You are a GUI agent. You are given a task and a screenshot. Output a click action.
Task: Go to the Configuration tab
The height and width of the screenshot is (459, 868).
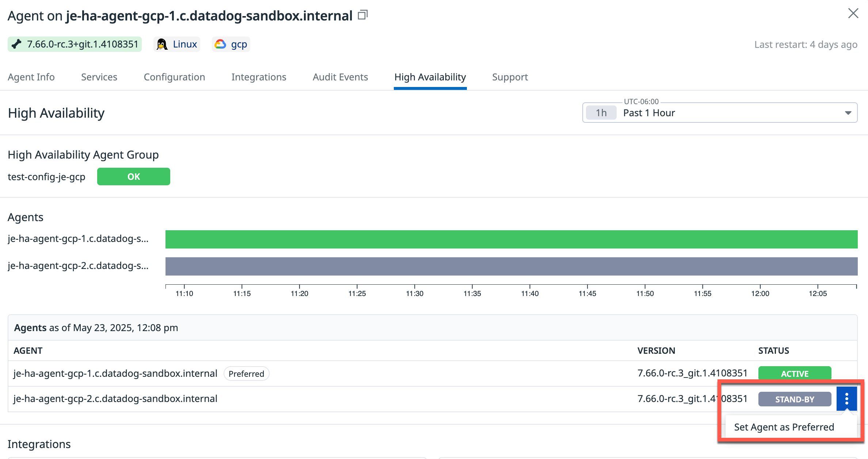coord(174,77)
